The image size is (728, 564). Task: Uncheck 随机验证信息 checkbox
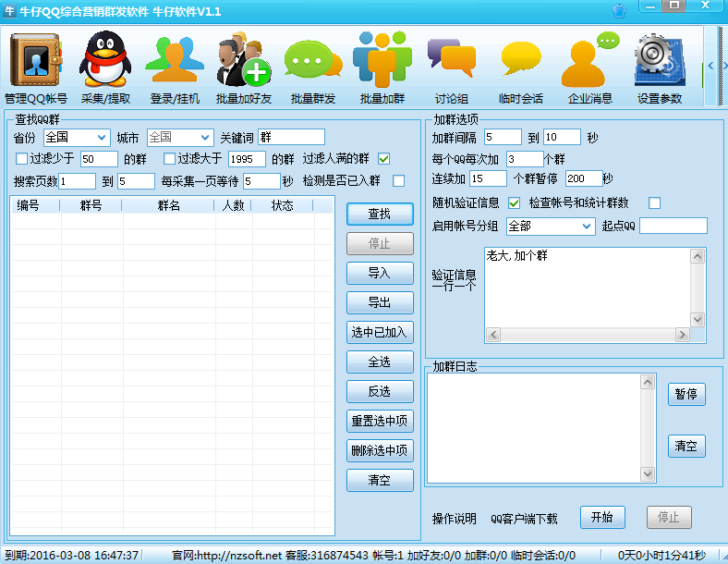point(514,203)
